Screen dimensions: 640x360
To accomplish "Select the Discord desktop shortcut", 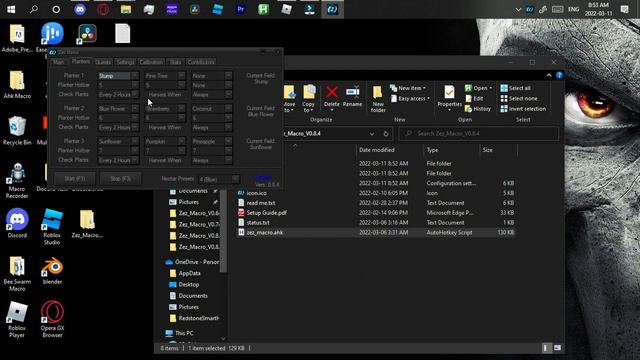I will point(17,223).
